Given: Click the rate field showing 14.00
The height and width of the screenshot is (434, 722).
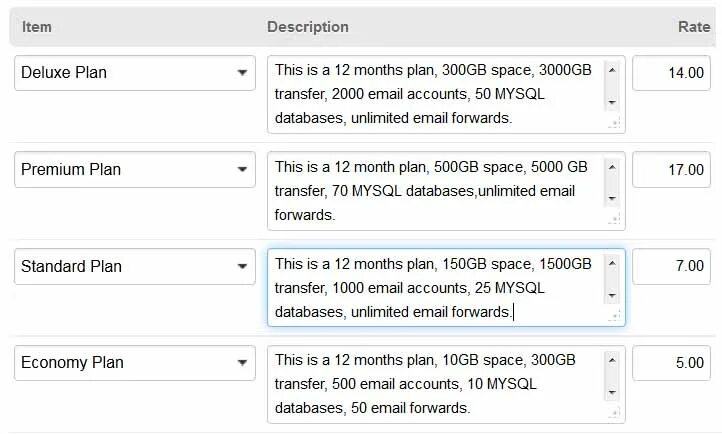Looking at the screenshot, I should 671,73.
